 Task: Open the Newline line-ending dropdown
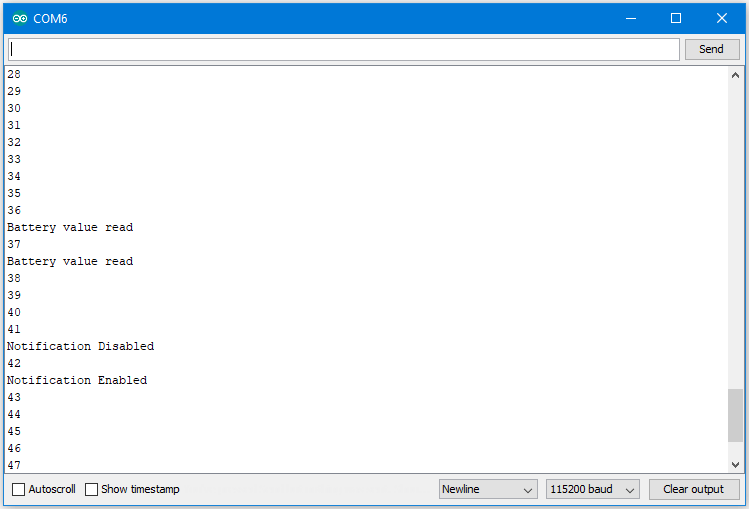pos(488,489)
